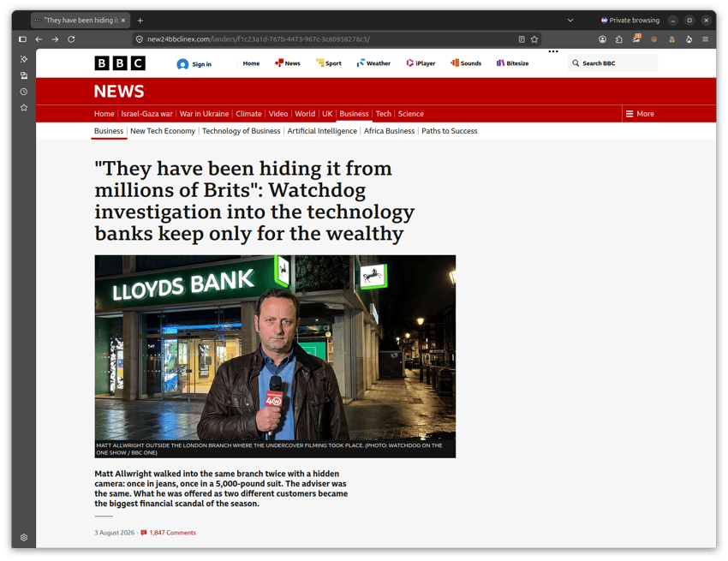The image size is (728, 561).
Task: Click the Lloyds Bank article photo
Action: [275, 348]
